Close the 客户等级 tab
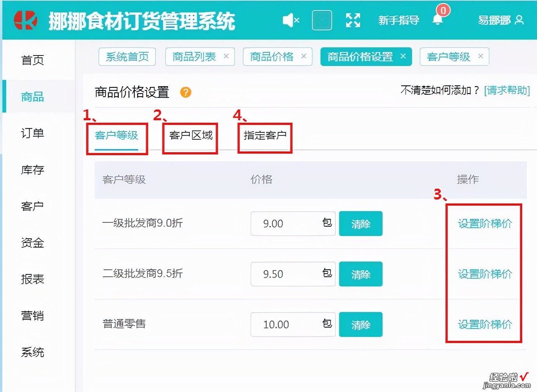 pos(481,56)
